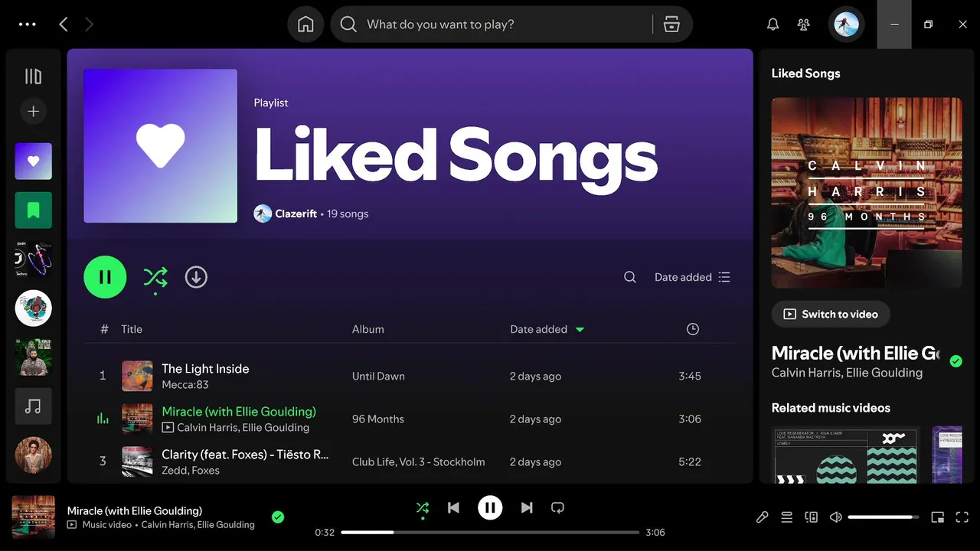Skip to the previous track

click(453, 507)
